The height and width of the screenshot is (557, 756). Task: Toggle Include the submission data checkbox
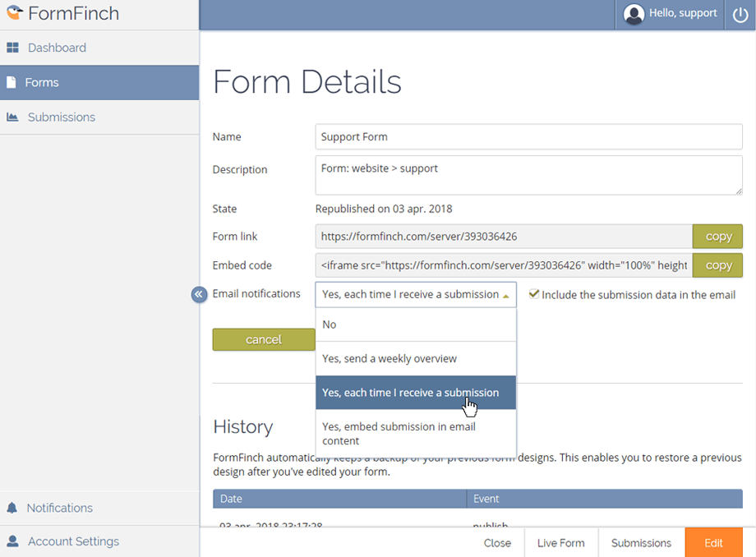click(x=534, y=294)
